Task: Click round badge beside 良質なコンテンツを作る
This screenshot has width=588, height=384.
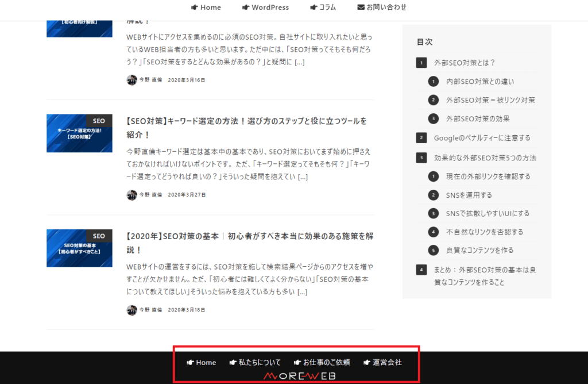Action: pos(434,251)
